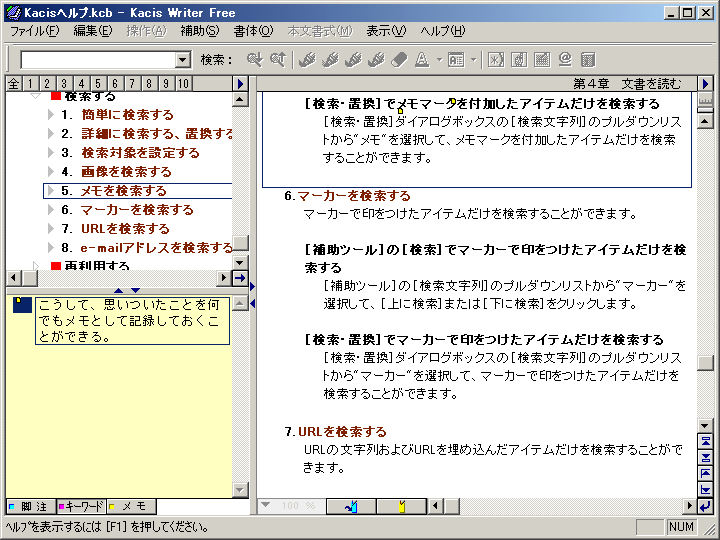
Task: Open the ファイル(F) menu
Action: 34,31
